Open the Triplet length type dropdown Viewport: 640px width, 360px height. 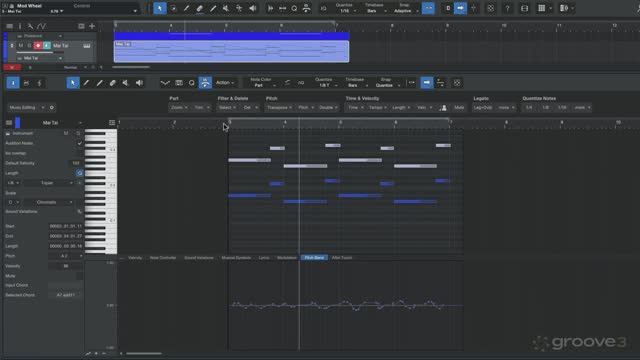tap(49, 183)
